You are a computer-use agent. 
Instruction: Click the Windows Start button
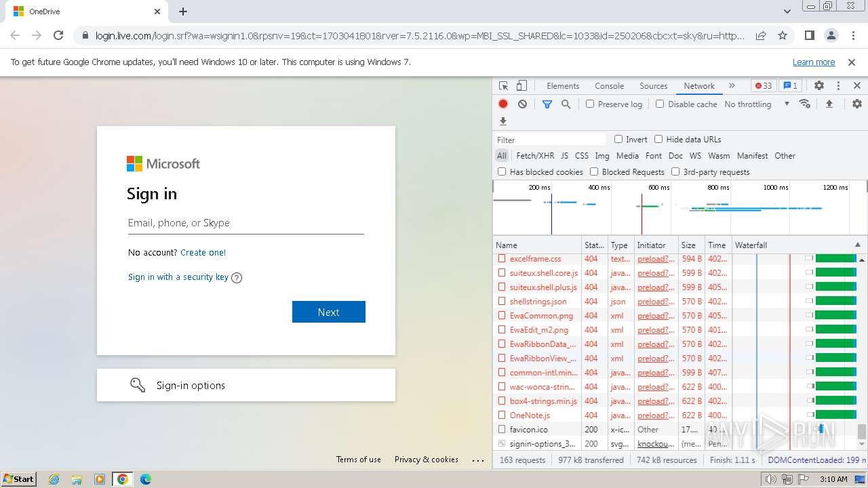pyautogui.click(x=18, y=479)
